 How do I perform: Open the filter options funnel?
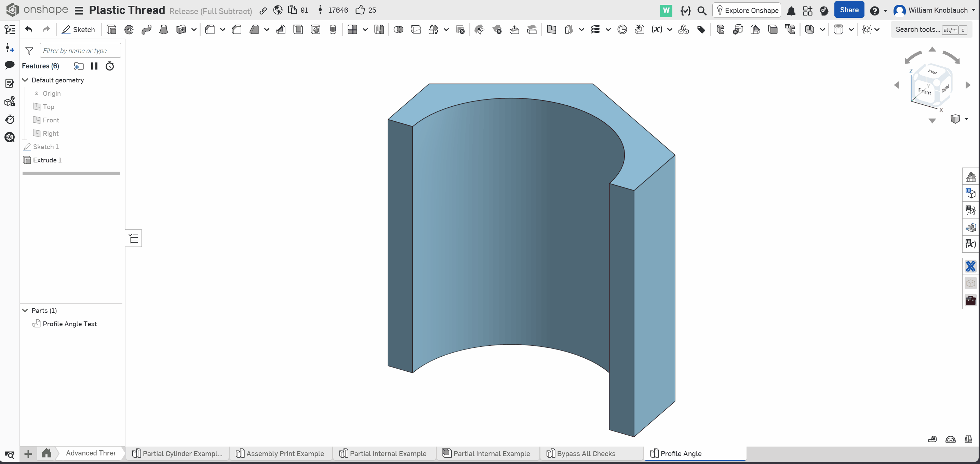click(29, 51)
